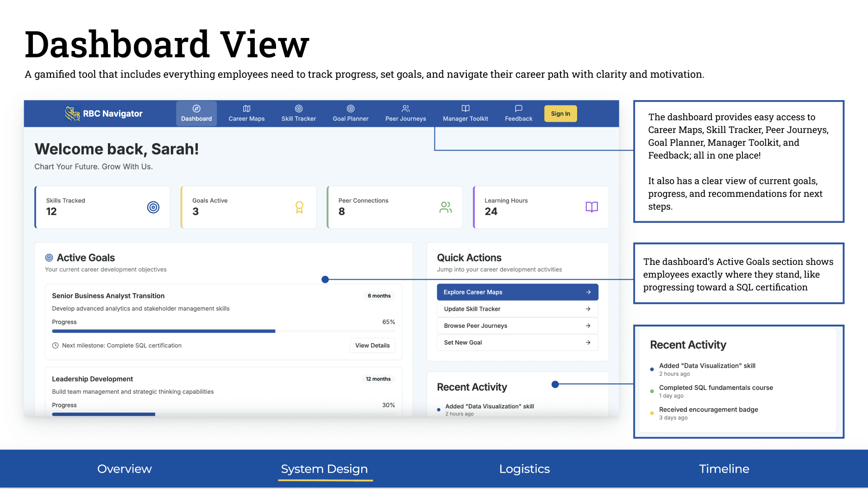
Task: Click 'Added Data Visualization skill' in dashboard Recent Activity
Action: pos(490,406)
